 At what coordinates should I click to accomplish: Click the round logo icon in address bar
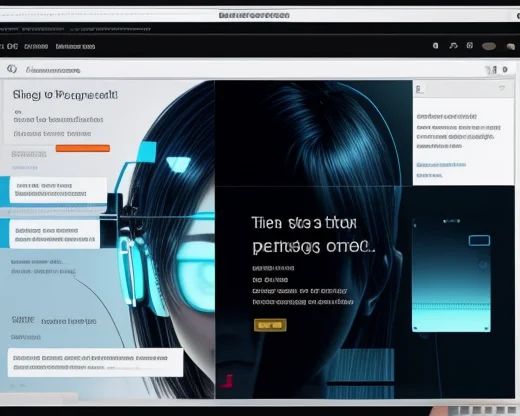coord(12,69)
